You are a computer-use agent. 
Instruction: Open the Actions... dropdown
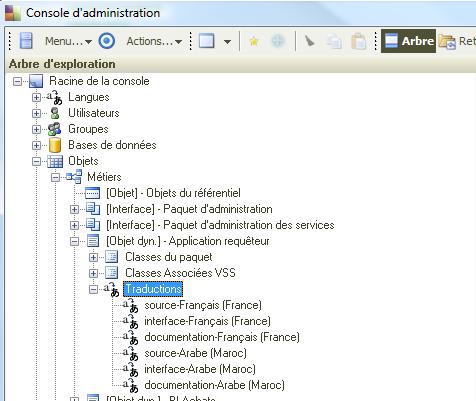pyautogui.click(x=154, y=41)
